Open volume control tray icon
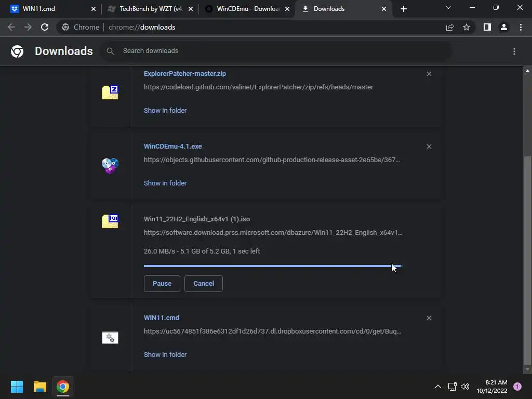 pyautogui.click(x=465, y=387)
